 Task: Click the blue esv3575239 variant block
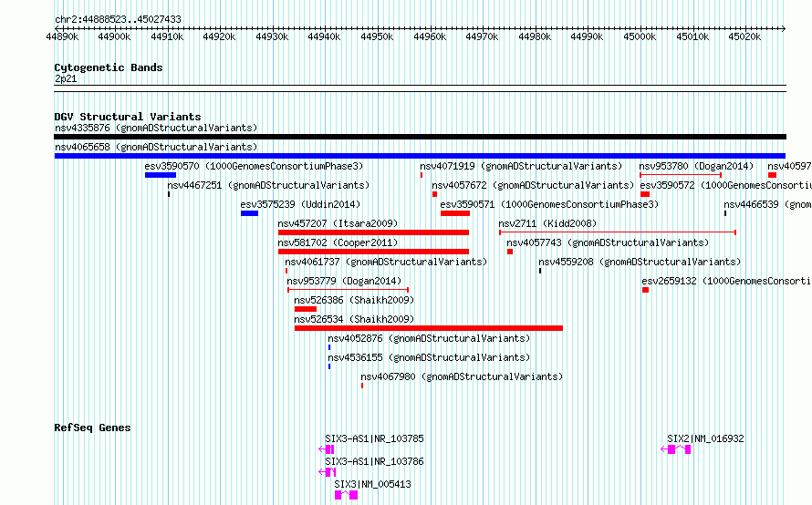click(x=249, y=213)
